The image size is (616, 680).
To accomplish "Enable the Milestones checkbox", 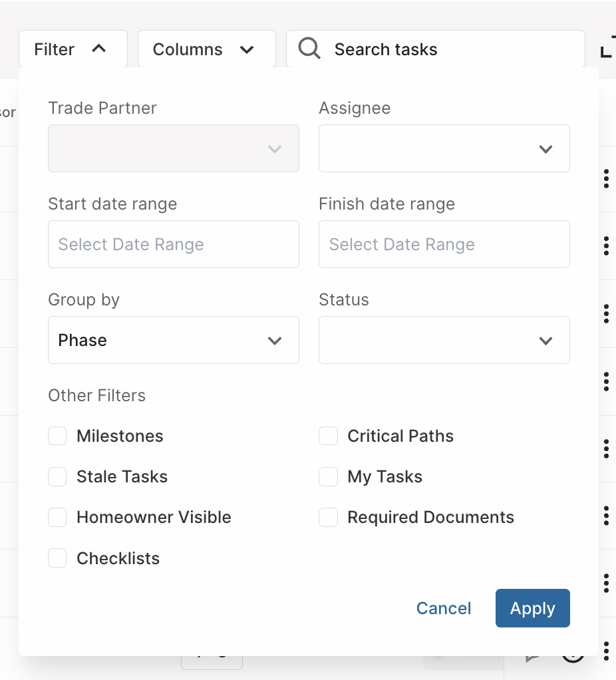I will coord(57,436).
